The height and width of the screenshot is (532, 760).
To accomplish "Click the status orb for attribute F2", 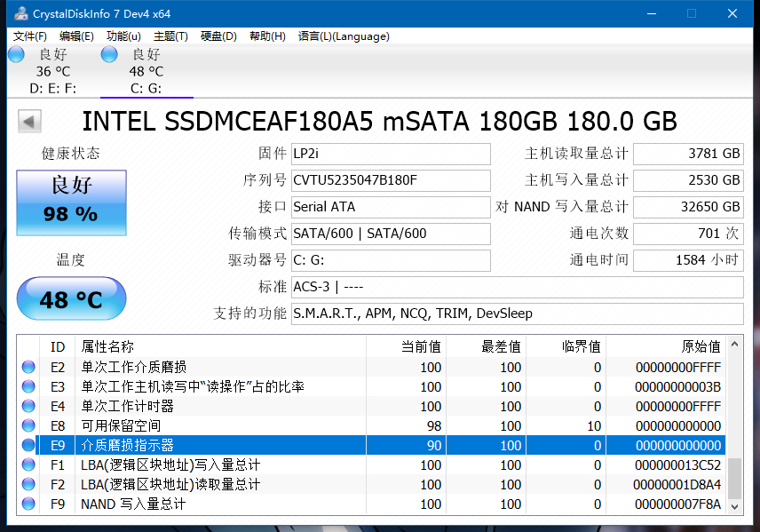I will point(28,484).
